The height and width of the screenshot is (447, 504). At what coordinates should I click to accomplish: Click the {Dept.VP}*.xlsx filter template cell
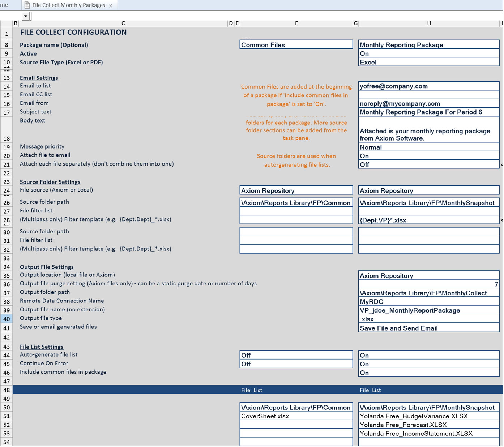coord(428,220)
